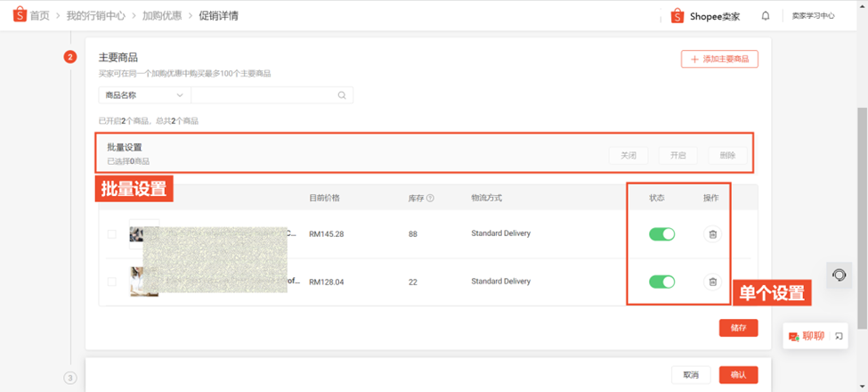Screen dimensions: 868x392
Task: Toggle off status for the RM145.28 product
Action: click(x=662, y=234)
